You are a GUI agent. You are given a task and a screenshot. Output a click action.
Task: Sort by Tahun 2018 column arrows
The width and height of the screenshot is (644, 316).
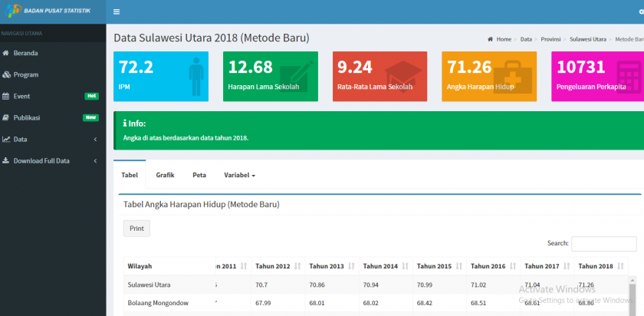click(x=620, y=266)
